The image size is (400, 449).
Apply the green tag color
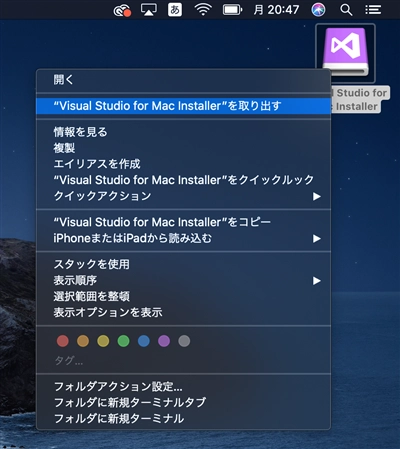[123, 341]
